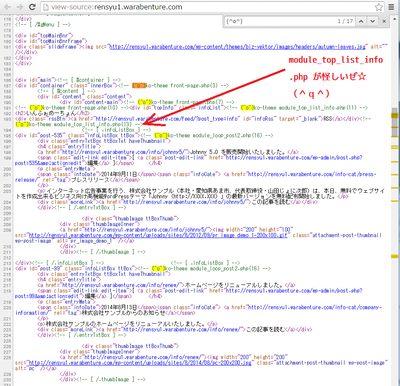Go forward with the forward arrow
400x386 pixels.
click(20, 7)
